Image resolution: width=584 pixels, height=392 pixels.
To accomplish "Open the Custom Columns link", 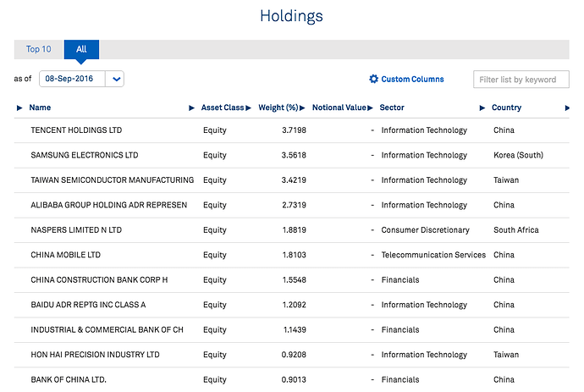I will tap(412, 80).
